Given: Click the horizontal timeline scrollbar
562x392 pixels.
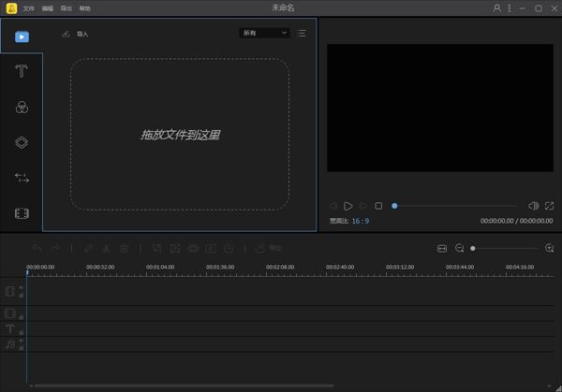Looking at the screenshot, I should point(185,385).
